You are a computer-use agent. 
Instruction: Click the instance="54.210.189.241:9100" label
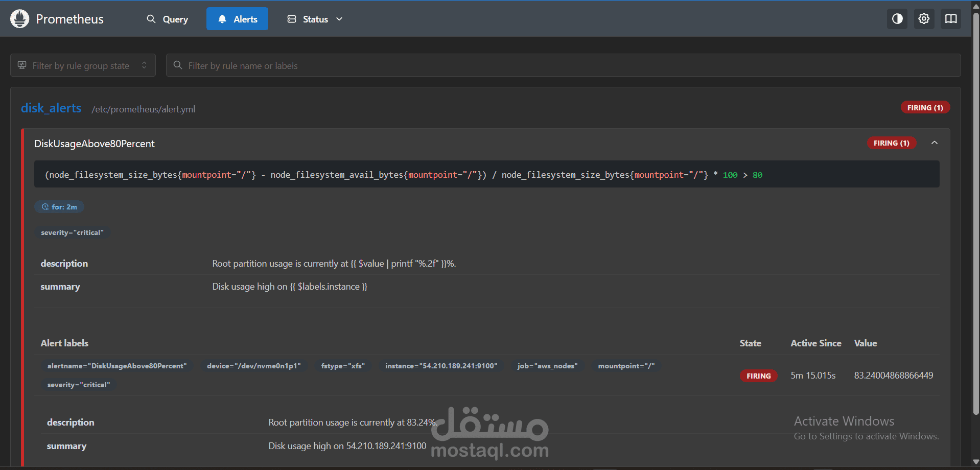(x=441, y=366)
